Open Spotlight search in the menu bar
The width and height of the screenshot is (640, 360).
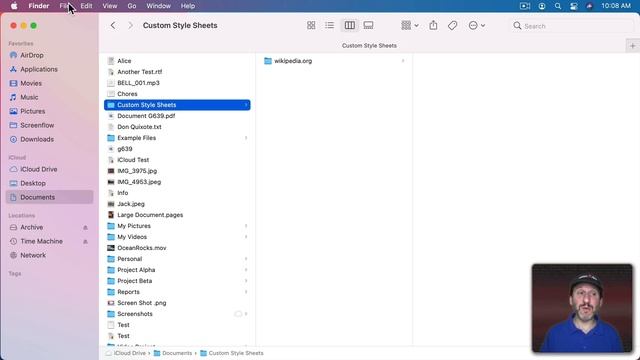558,6
